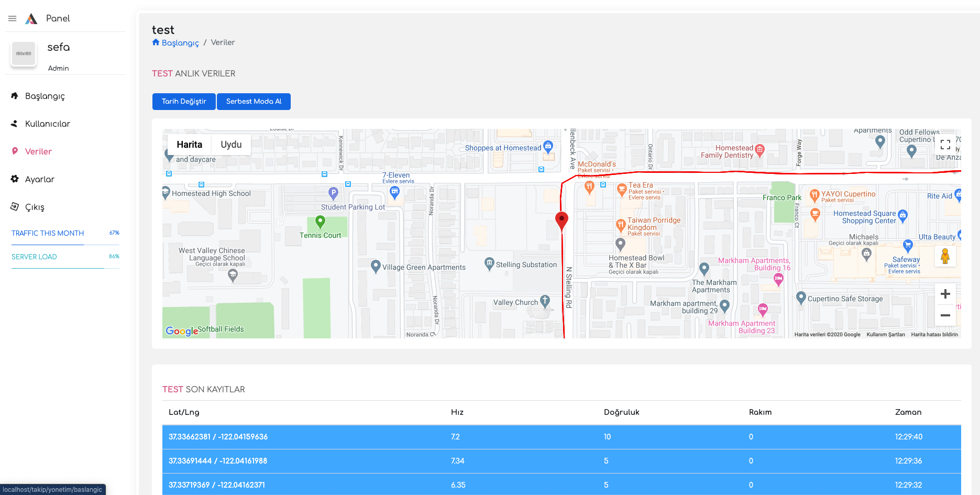Select Veriler in the sidebar
Screen dimensions: 980x495
(38, 152)
